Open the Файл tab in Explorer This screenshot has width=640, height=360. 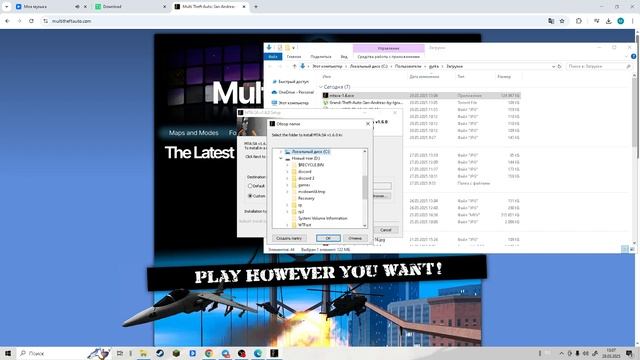(273, 57)
